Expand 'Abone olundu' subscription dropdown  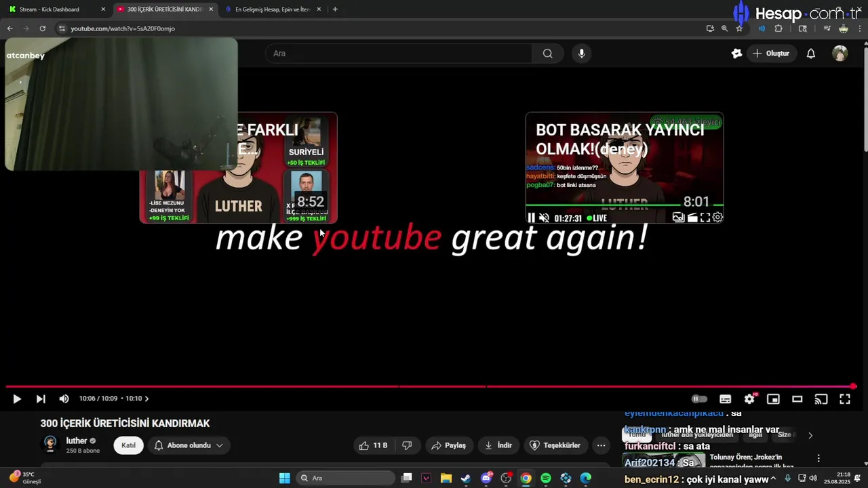[x=189, y=445]
